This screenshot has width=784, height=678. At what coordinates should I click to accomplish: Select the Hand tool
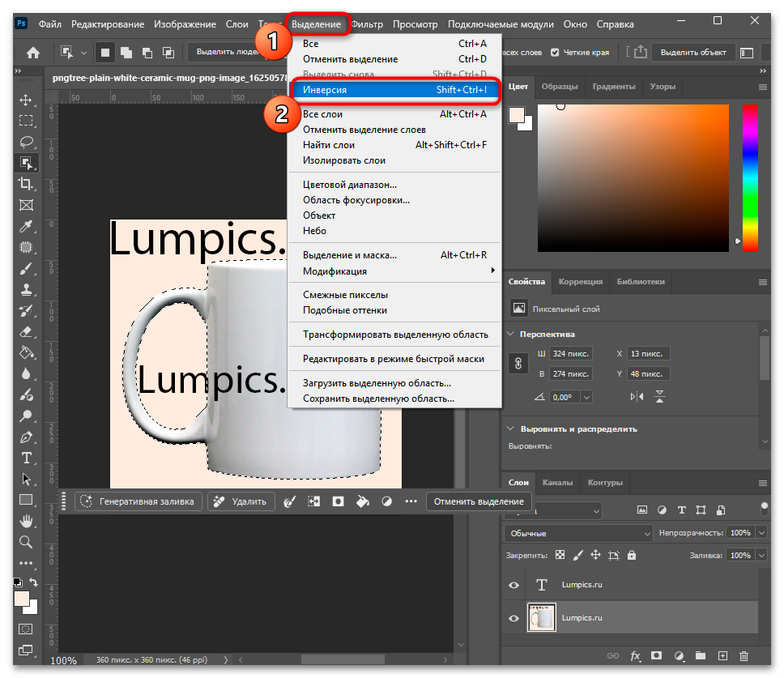(x=26, y=521)
